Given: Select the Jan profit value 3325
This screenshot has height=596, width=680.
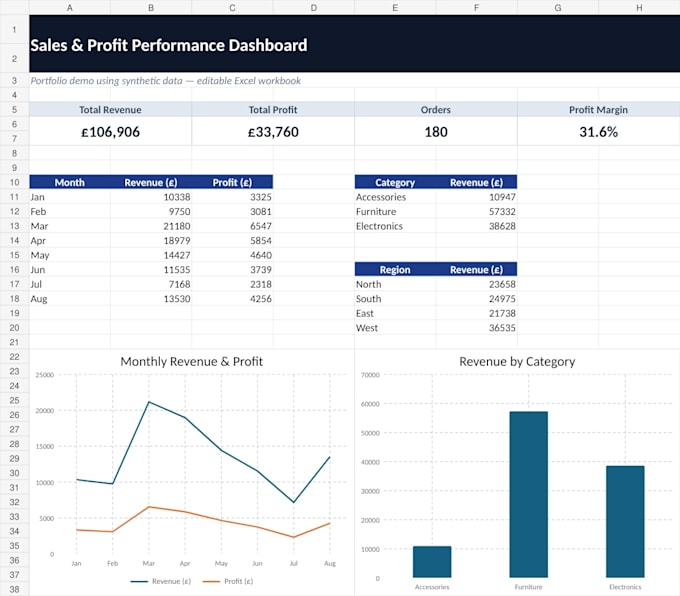Looking at the screenshot, I should point(261,197).
